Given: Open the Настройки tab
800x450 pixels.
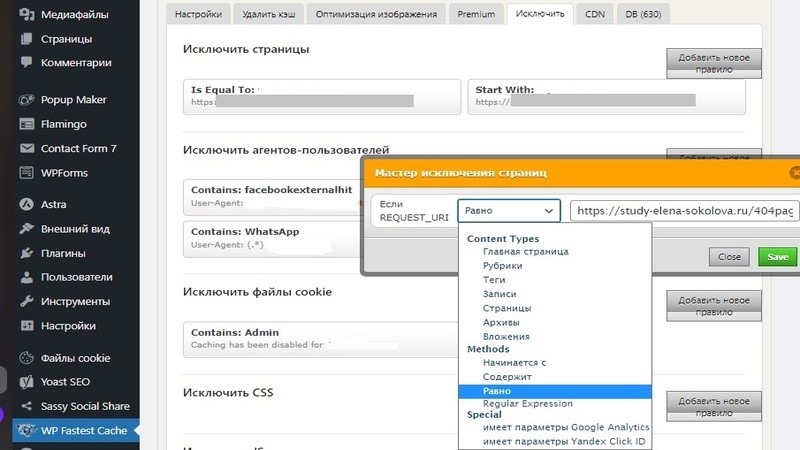Looking at the screenshot, I should pos(198,14).
